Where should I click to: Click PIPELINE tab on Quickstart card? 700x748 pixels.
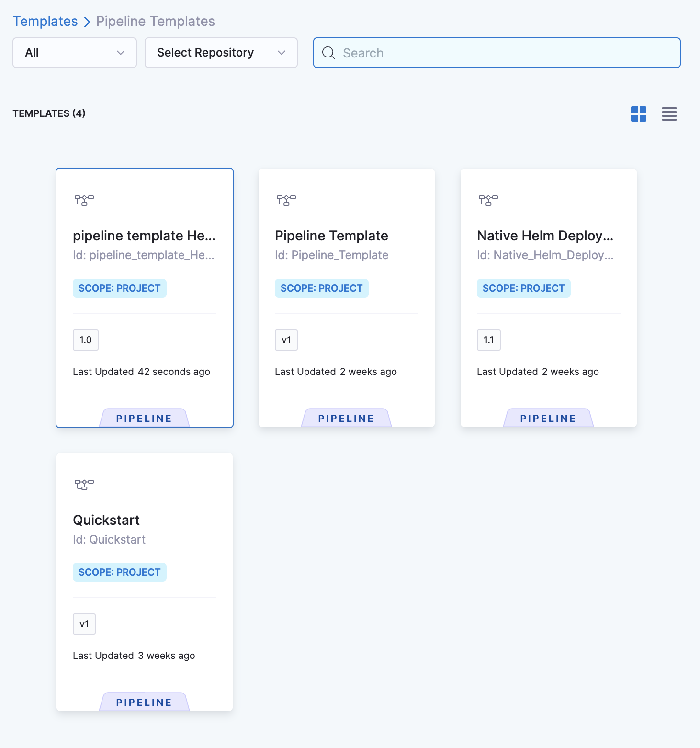click(144, 702)
